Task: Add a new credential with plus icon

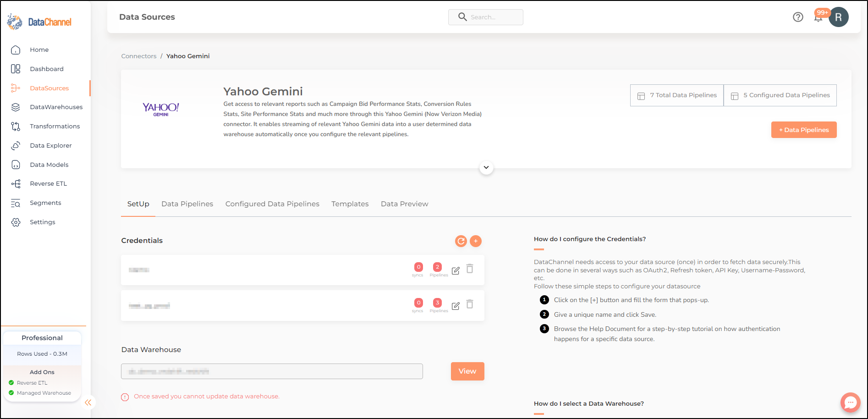Action: click(x=476, y=241)
